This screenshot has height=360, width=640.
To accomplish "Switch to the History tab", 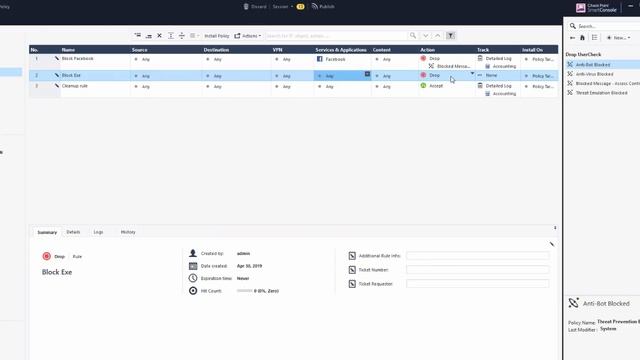I will click(128, 232).
